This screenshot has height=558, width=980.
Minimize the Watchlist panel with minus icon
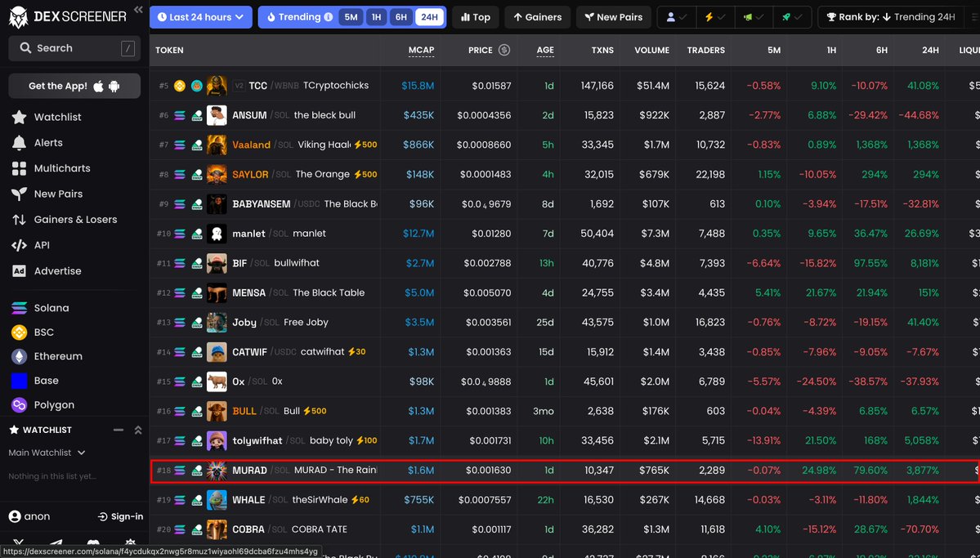pos(119,430)
